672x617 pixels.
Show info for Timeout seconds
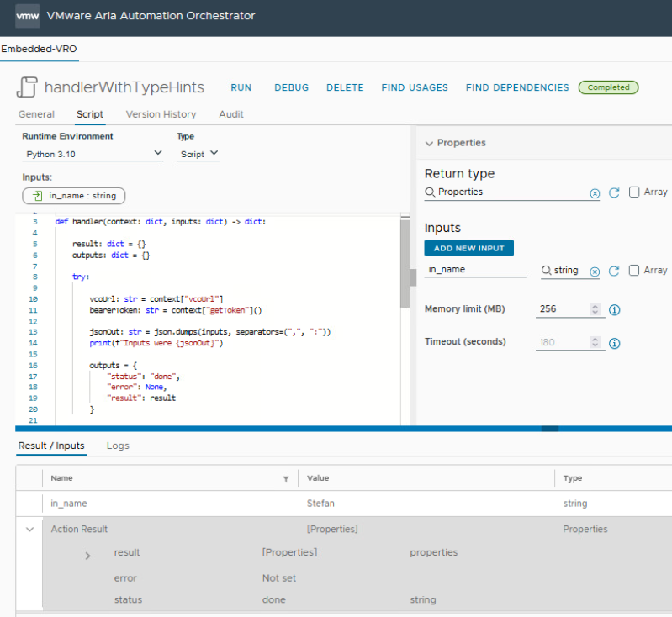[x=614, y=343]
